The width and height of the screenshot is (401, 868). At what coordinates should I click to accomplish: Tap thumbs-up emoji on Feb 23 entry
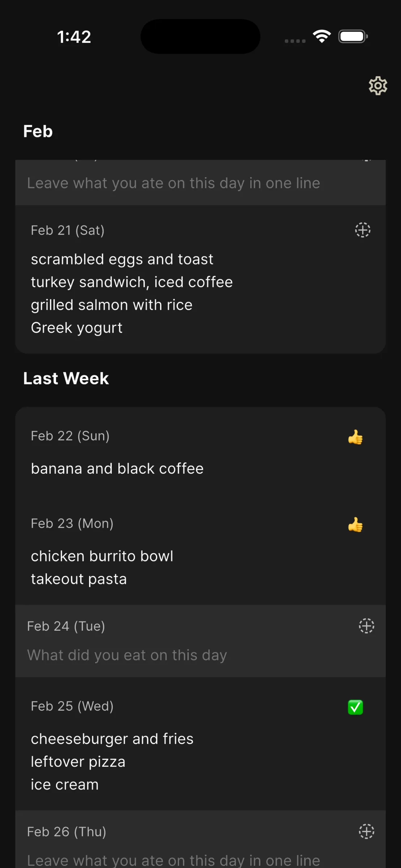pyautogui.click(x=355, y=524)
